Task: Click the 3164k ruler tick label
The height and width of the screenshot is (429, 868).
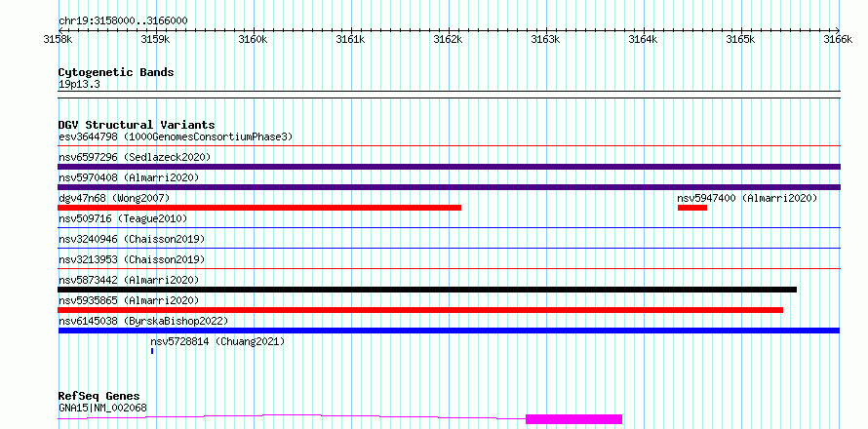Action: (x=644, y=39)
